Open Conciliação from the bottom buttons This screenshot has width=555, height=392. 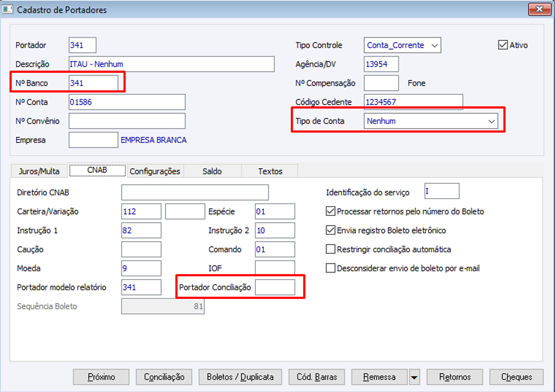pyautogui.click(x=164, y=377)
